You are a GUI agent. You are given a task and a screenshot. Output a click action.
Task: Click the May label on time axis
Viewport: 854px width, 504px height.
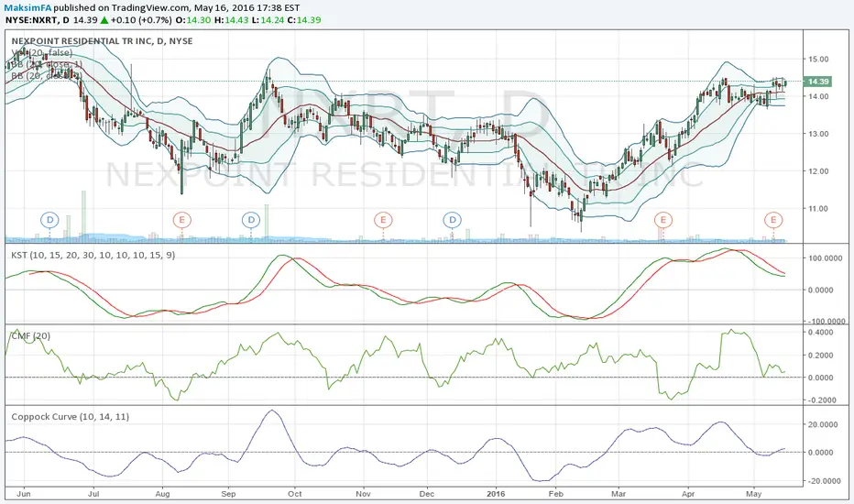click(x=754, y=494)
